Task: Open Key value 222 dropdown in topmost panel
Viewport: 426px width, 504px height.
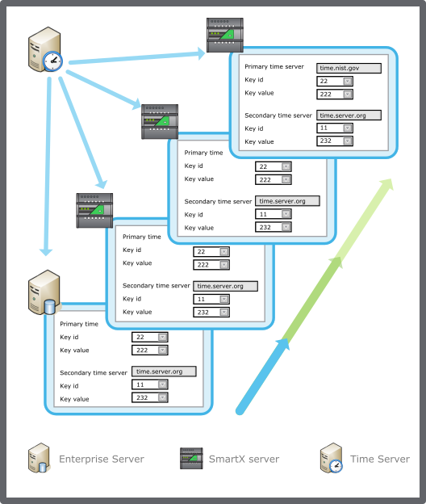Action: (x=348, y=94)
